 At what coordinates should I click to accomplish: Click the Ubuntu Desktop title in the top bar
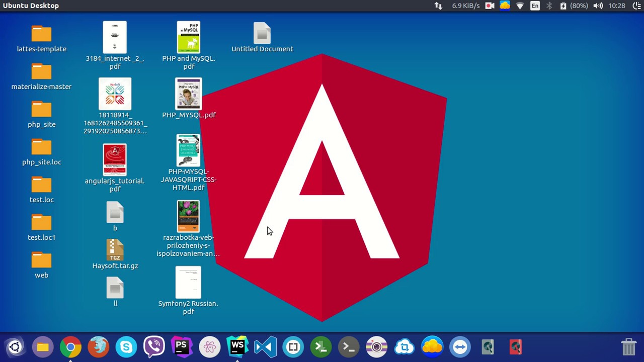31,6
